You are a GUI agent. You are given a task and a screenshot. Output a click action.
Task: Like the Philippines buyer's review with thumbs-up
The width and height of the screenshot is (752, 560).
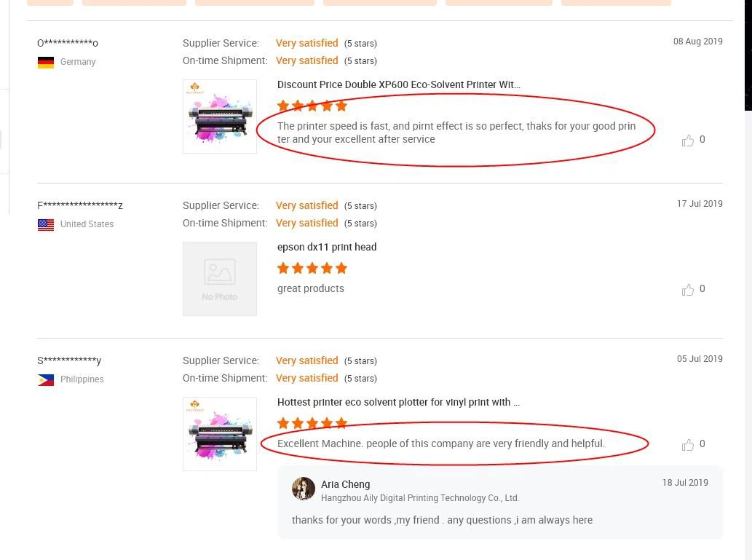(688, 445)
